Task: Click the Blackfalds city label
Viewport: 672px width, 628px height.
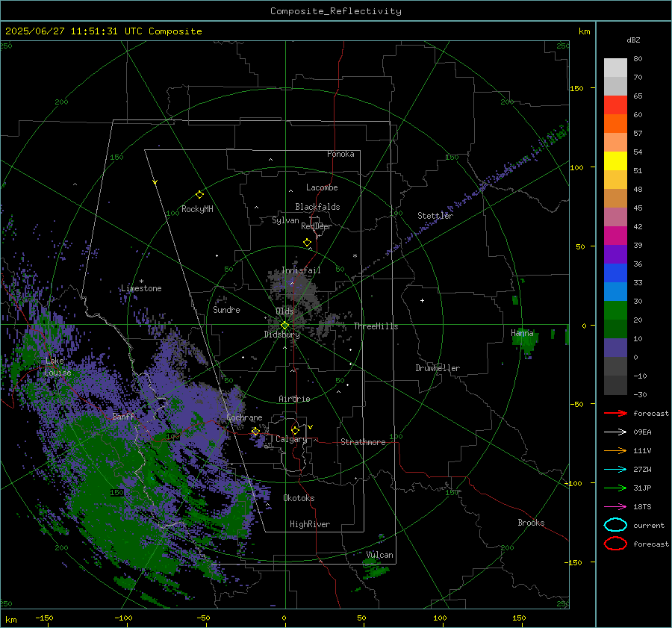Action: (x=317, y=207)
